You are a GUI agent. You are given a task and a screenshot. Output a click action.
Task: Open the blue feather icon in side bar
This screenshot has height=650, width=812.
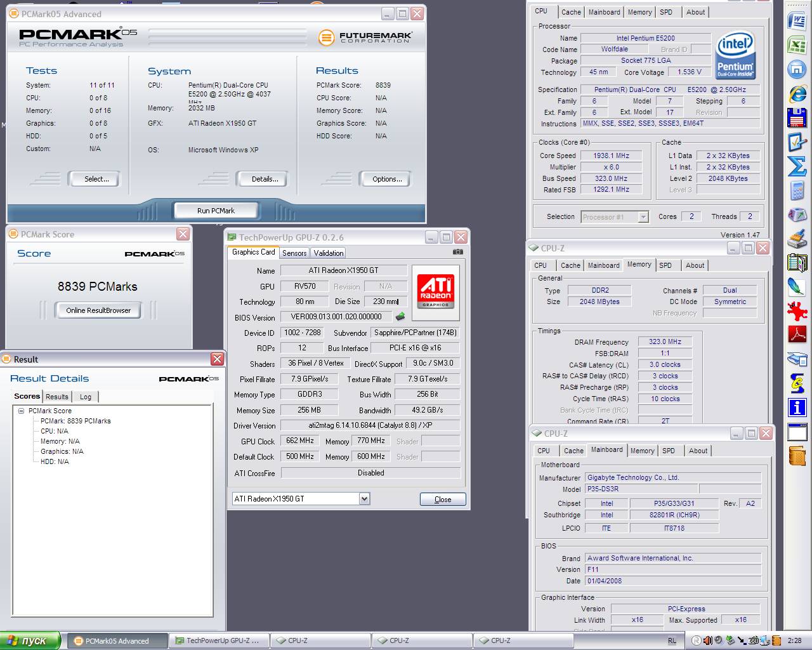point(797,286)
